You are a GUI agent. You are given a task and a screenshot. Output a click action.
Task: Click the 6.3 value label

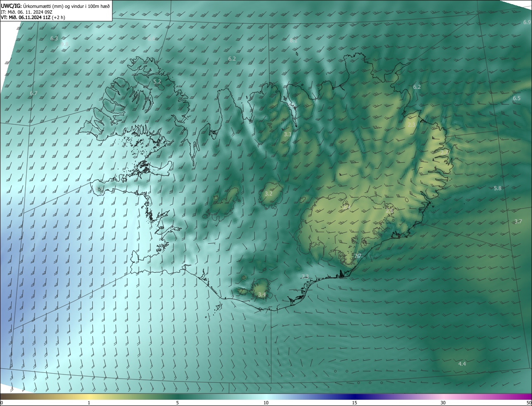[54, 39]
